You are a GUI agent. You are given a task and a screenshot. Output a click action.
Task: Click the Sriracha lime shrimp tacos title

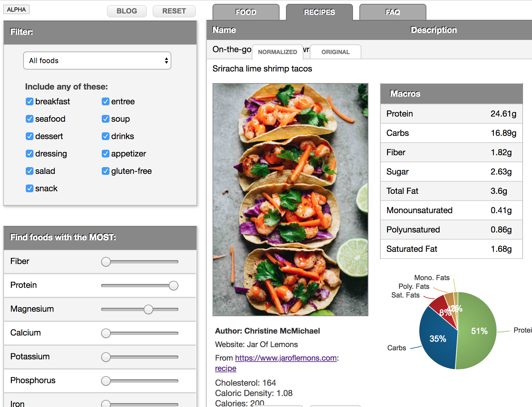(262, 69)
